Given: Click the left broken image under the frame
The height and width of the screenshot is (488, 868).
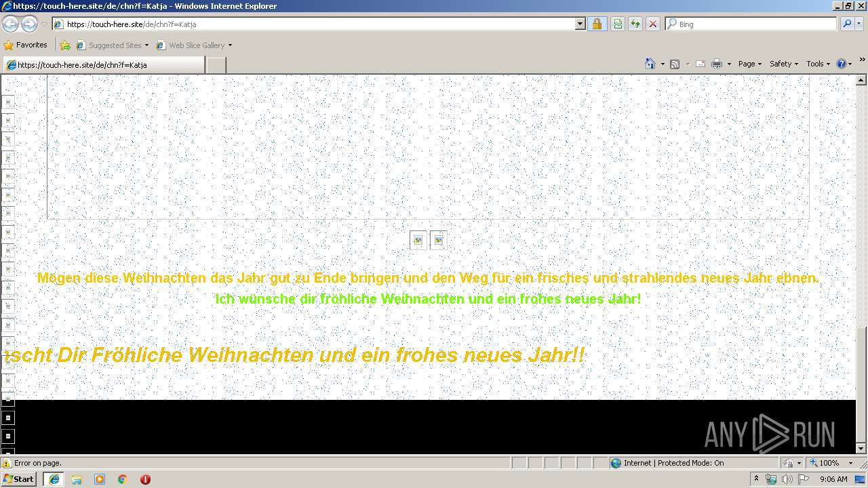Looking at the screenshot, I should [418, 240].
